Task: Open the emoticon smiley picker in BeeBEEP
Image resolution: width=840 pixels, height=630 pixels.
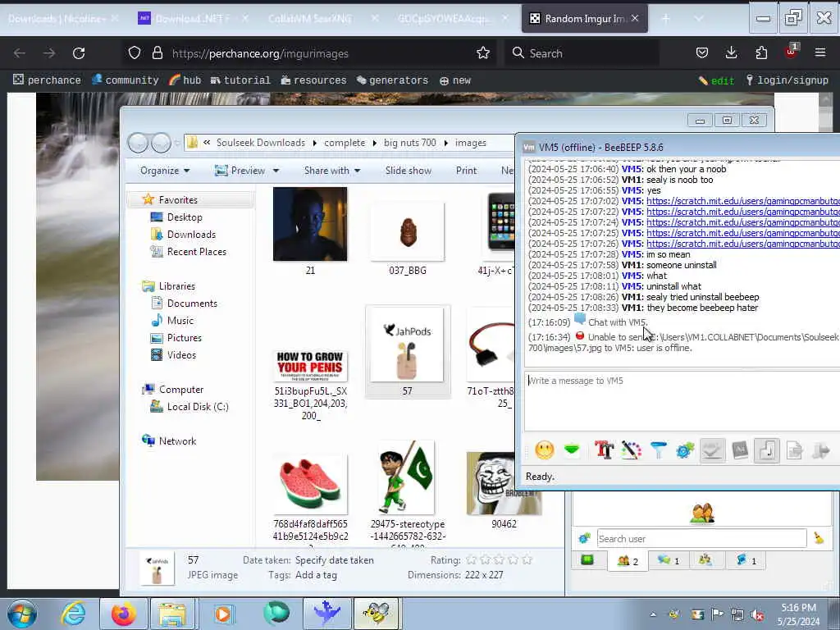Action: [x=545, y=450]
